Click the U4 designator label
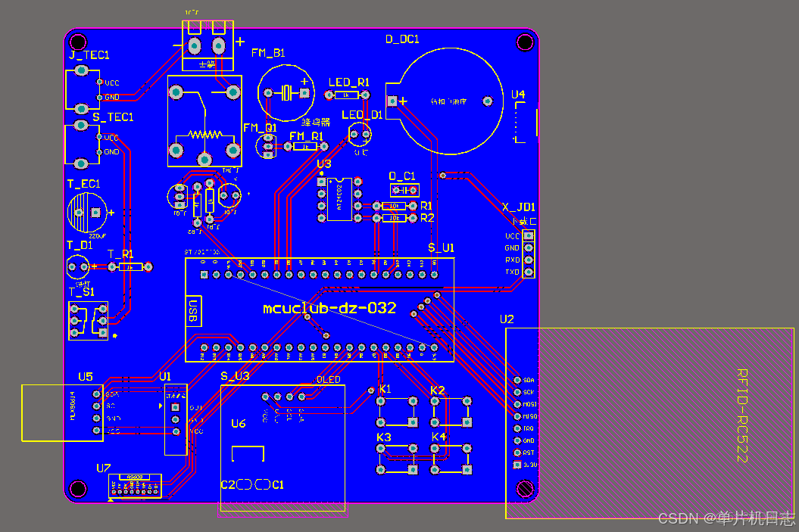Screen dimensions: 799x532 point(518,95)
